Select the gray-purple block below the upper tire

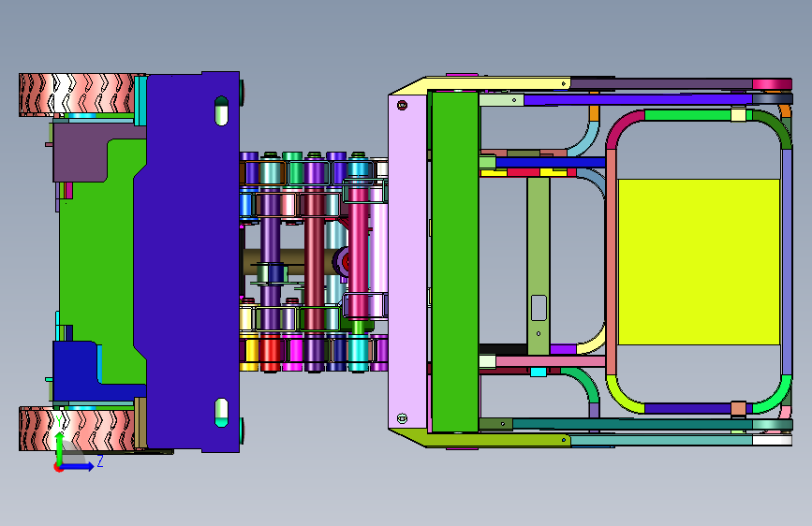pos(82,152)
